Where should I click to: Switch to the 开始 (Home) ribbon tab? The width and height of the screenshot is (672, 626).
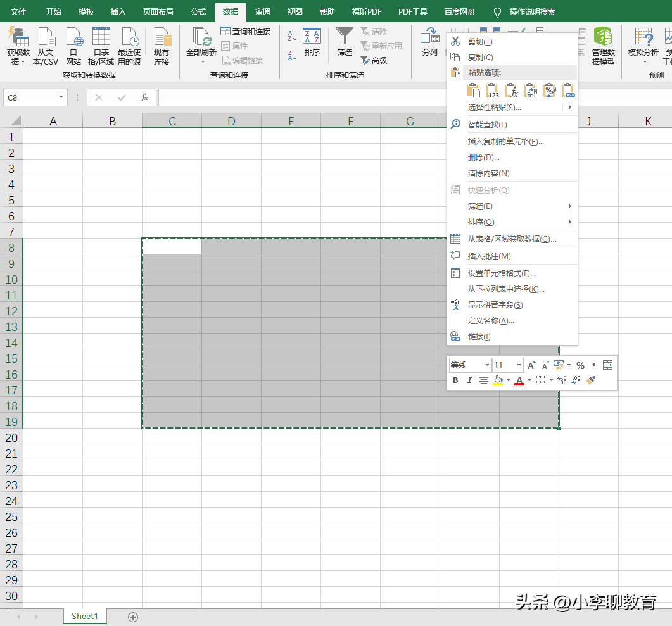54,11
